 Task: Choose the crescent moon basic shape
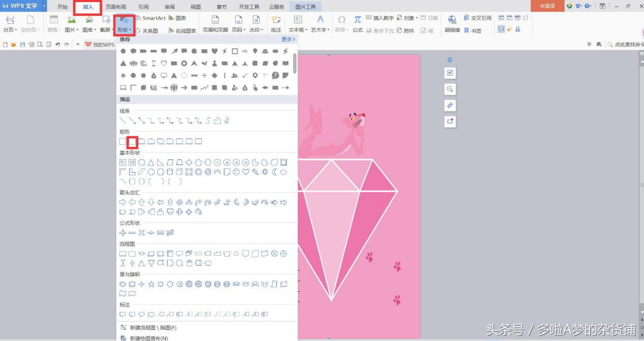(275, 172)
